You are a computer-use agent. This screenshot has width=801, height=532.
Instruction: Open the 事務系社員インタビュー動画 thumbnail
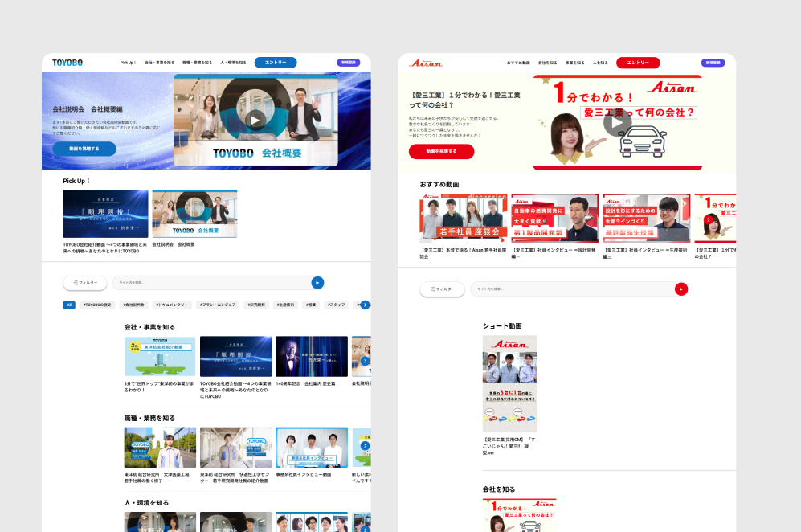312,447
